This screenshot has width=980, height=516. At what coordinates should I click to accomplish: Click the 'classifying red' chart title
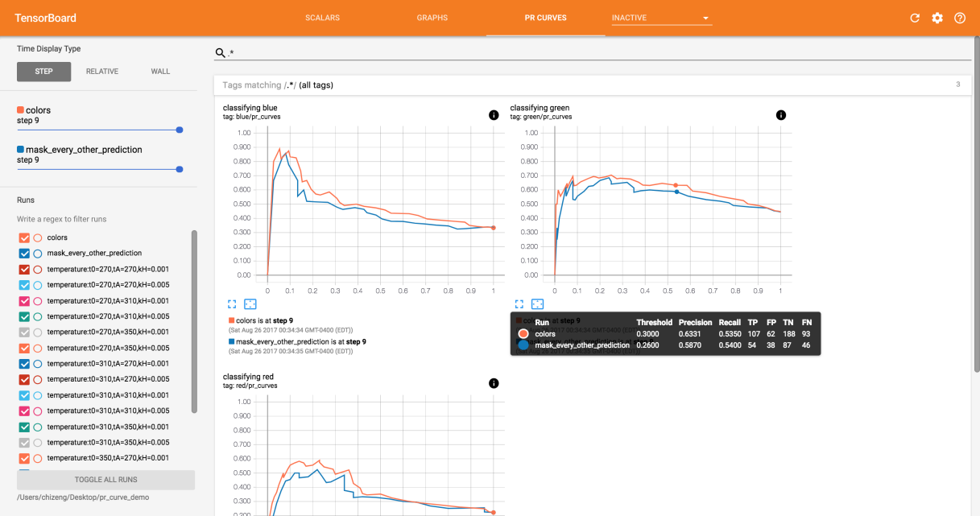coord(249,377)
